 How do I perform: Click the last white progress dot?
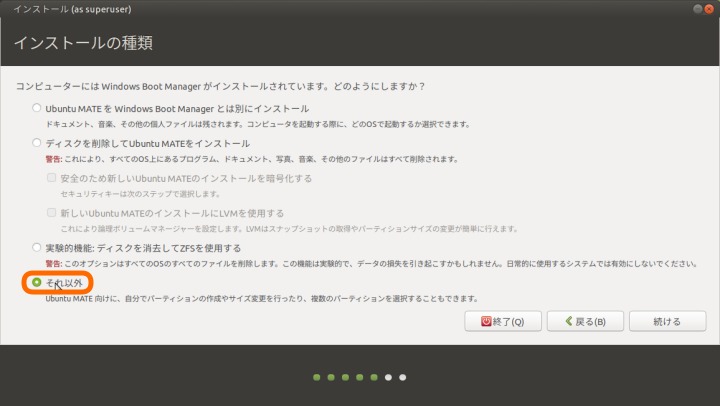(x=403, y=378)
